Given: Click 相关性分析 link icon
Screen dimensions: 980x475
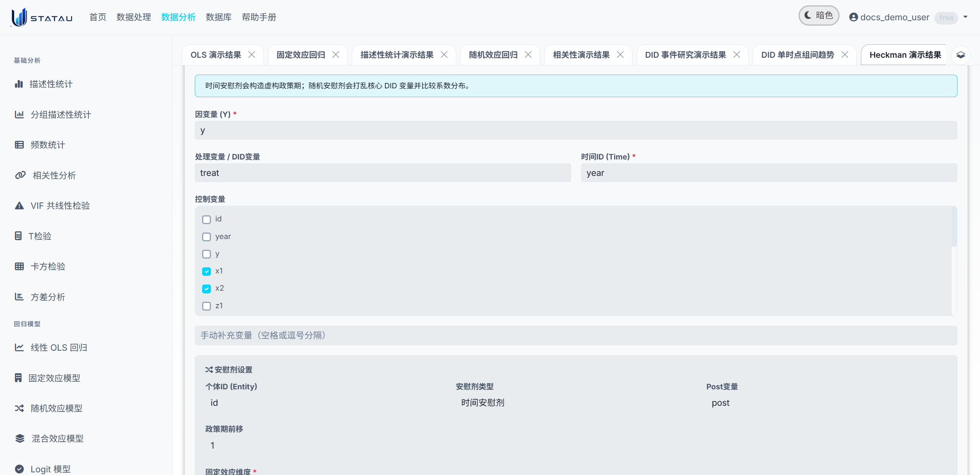Looking at the screenshot, I should 20,175.
